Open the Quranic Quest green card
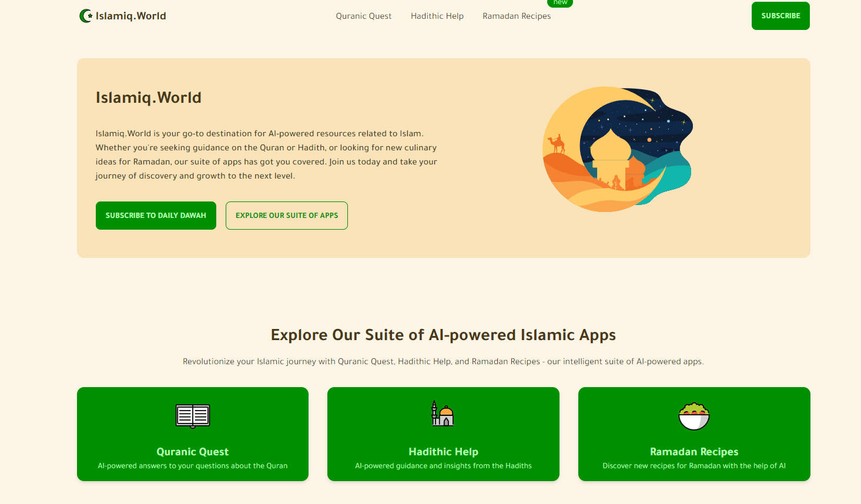Image resolution: width=861 pixels, height=504 pixels. tap(192, 434)
